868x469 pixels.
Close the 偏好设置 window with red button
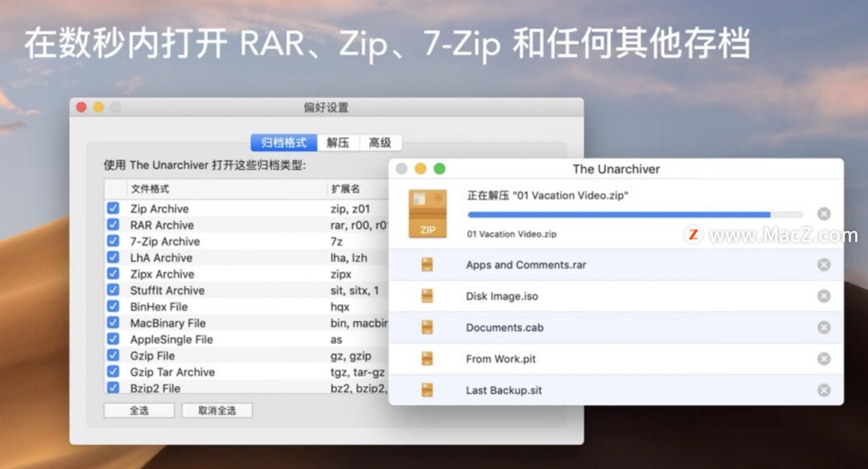(82, 107)
